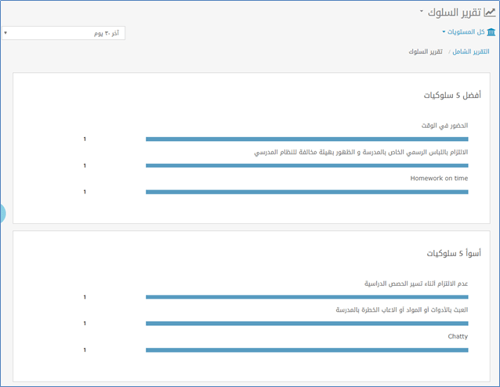Expand the كل المستويات levels dropdown
Screen dimensions: 500x387
pyautogui.click(x=463, y=32)
